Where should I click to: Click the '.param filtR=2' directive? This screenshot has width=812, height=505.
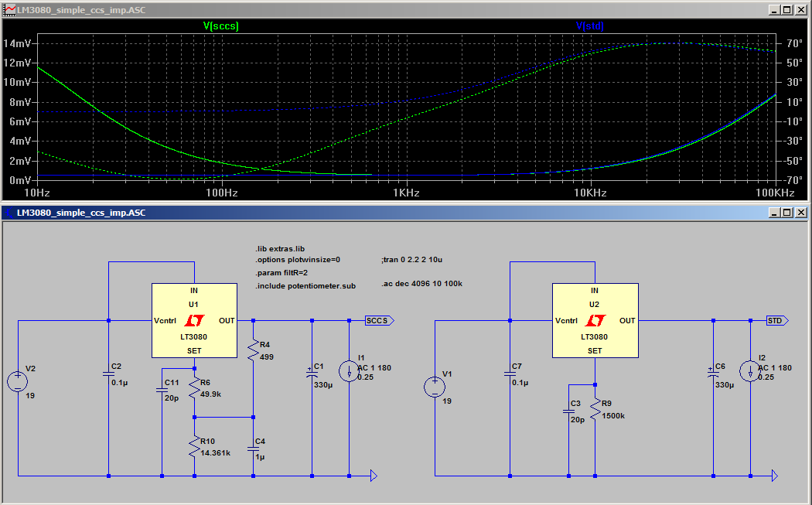tap(281, 272)
